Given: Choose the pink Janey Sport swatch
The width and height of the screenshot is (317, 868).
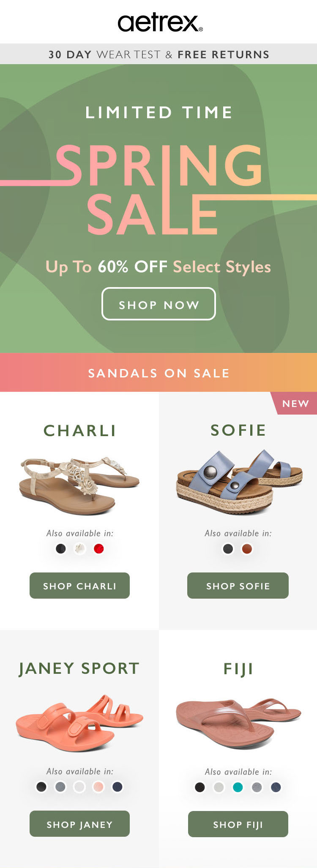Looking at the screenshot, I should (x=98, y=787).
